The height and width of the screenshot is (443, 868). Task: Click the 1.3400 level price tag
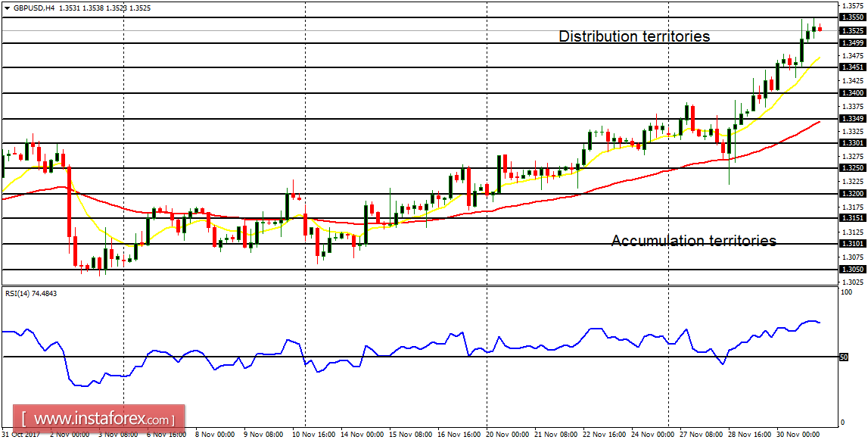[853, 93]
